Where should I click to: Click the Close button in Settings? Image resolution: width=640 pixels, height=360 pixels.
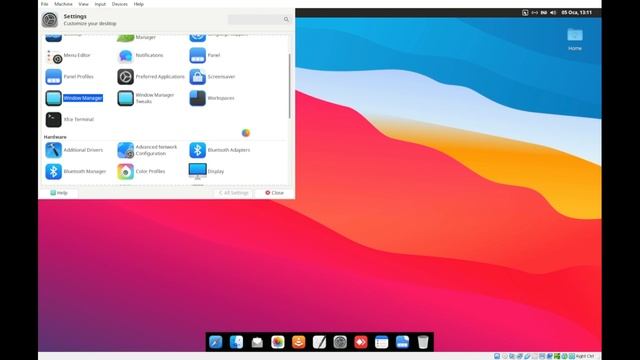pyautogui.click(x=274, y=193)
